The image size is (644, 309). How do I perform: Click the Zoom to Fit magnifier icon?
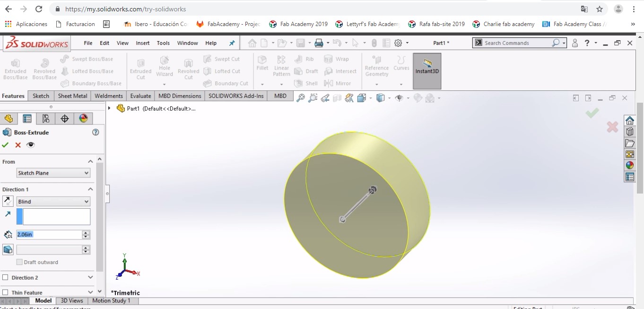tap(300, 98)
